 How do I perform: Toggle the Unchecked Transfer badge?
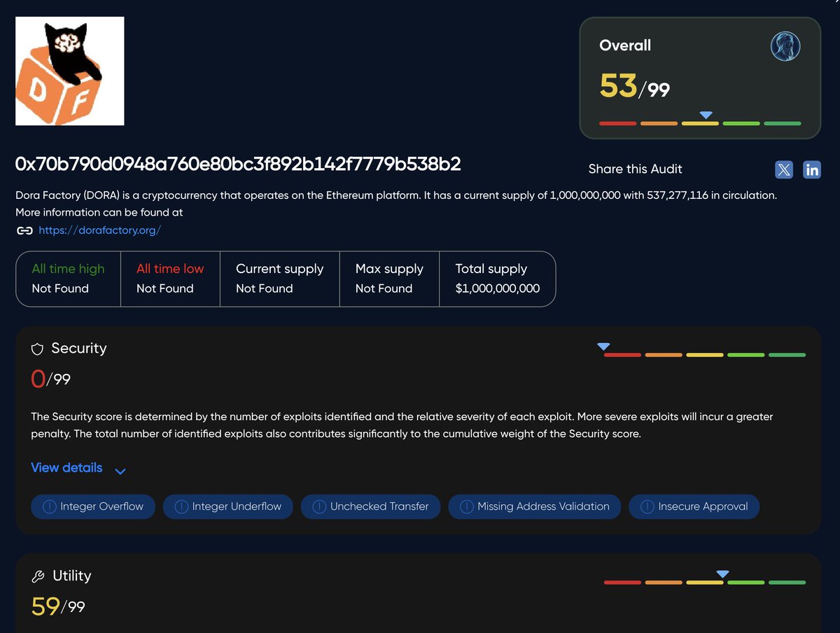(x=370, y=506)
